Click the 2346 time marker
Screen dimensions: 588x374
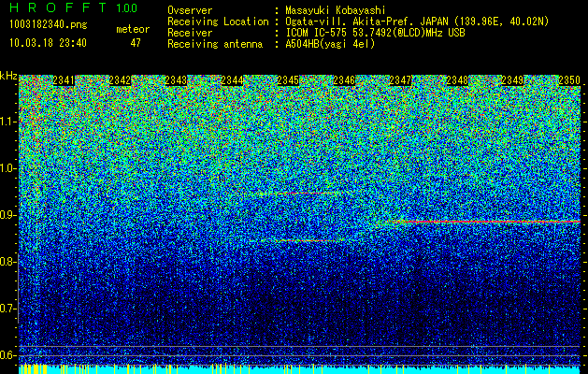pos(344,80)
